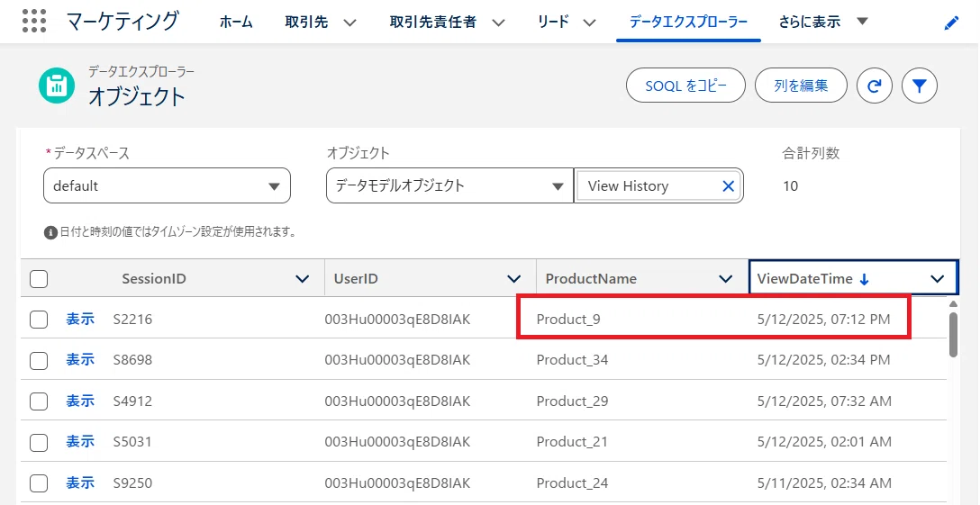Open the 取引先 tab dropdown chevron
This screenshot has width=980, height=505.
(x=350, y=23)
